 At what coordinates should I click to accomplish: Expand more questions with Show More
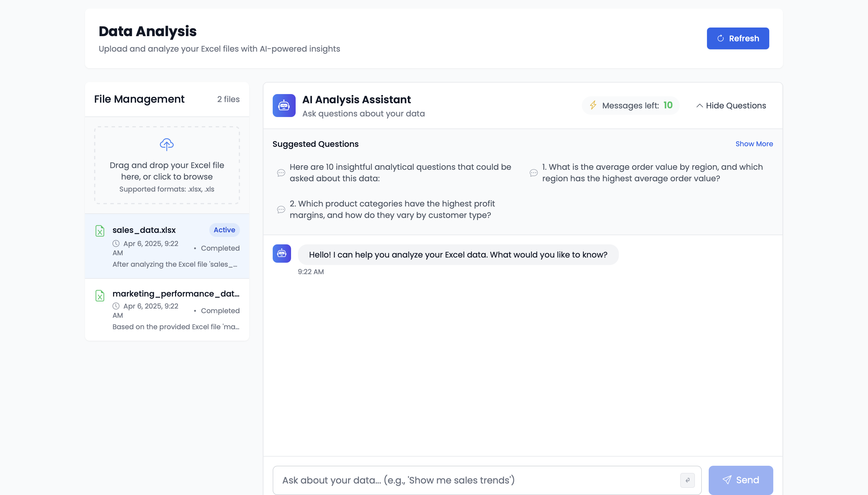[754, 144]
